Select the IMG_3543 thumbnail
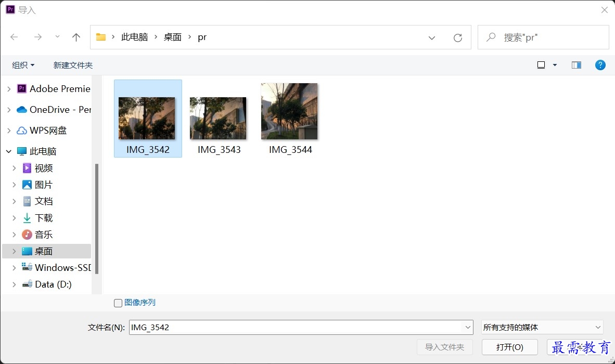The width and height of the screenshot is (615, 364). [218, 118]
